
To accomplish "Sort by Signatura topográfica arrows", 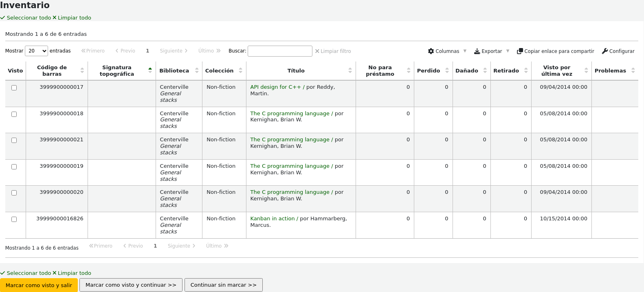I will [150, 71].
